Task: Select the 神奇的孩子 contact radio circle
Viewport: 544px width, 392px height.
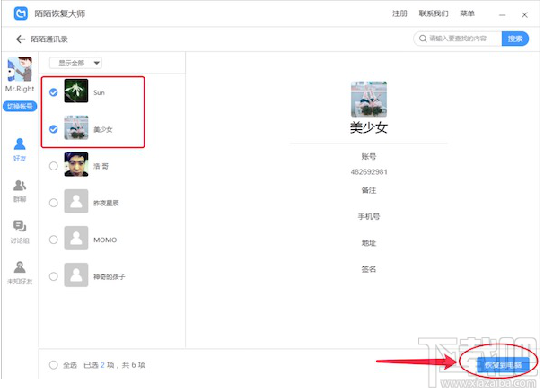Action: click(x=54, y=276)
